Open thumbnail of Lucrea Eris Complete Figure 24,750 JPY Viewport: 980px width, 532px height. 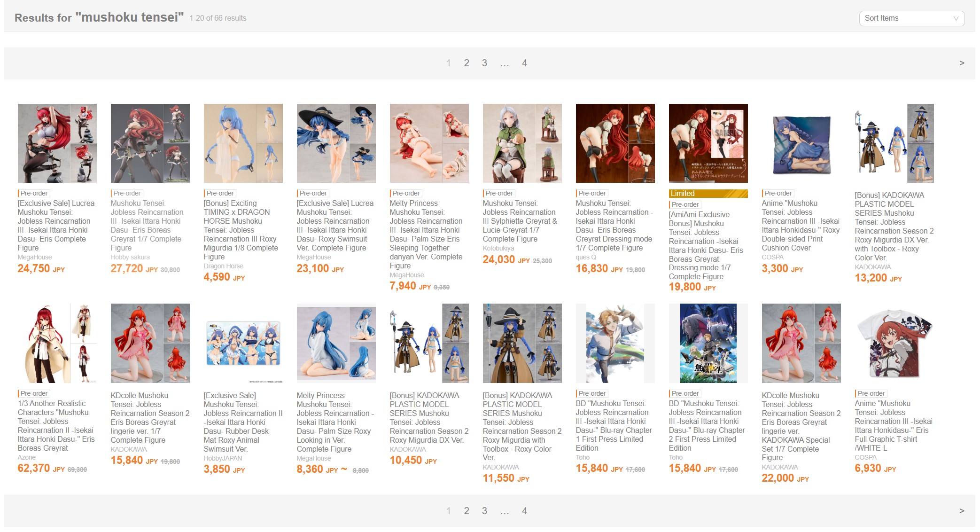[57, 143]
